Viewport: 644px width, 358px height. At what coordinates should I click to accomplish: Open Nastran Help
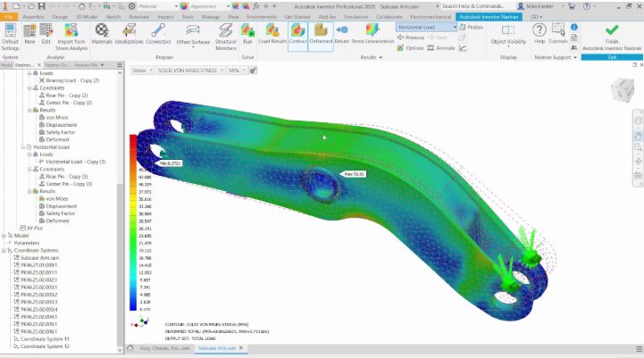coord(539,35)
